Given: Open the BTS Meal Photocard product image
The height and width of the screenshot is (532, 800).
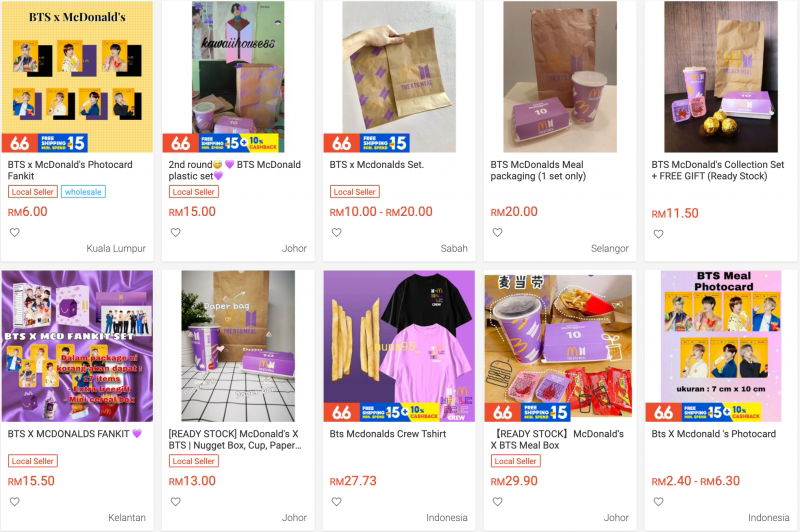Looking at the screenshot, I should point(721,346).
